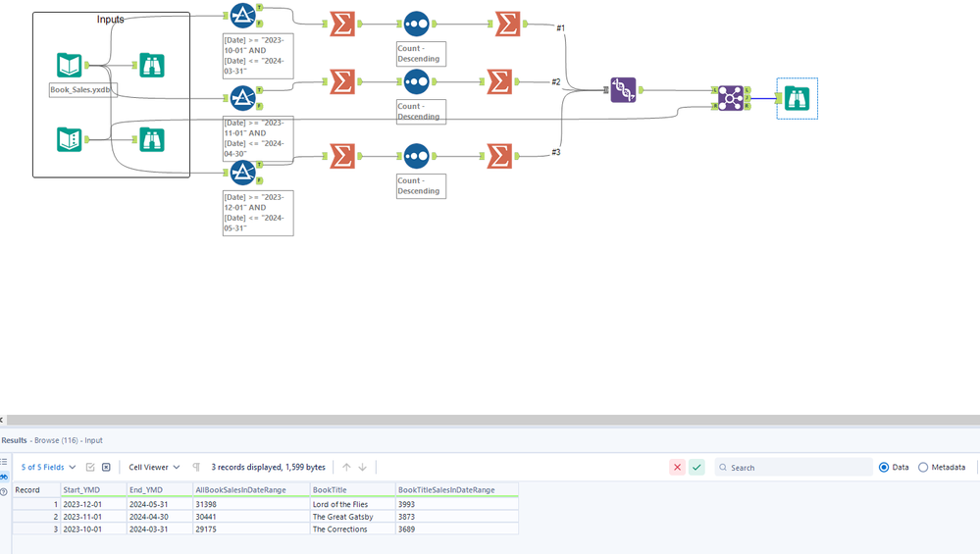Select the Data radio button
980x554 pixels.
[x=884, y=467]
